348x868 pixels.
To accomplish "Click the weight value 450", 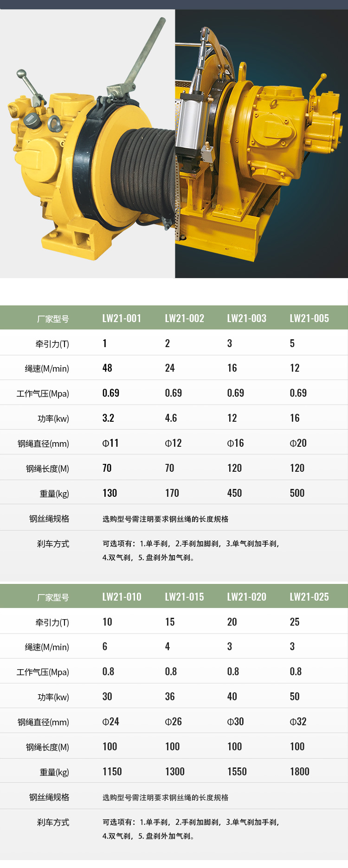I will [x=234, y=493].
